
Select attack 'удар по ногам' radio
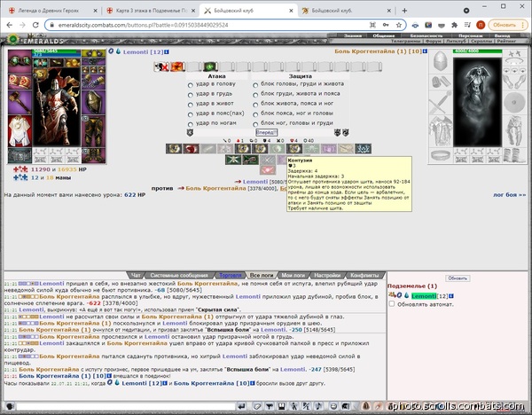pos(191,124)
